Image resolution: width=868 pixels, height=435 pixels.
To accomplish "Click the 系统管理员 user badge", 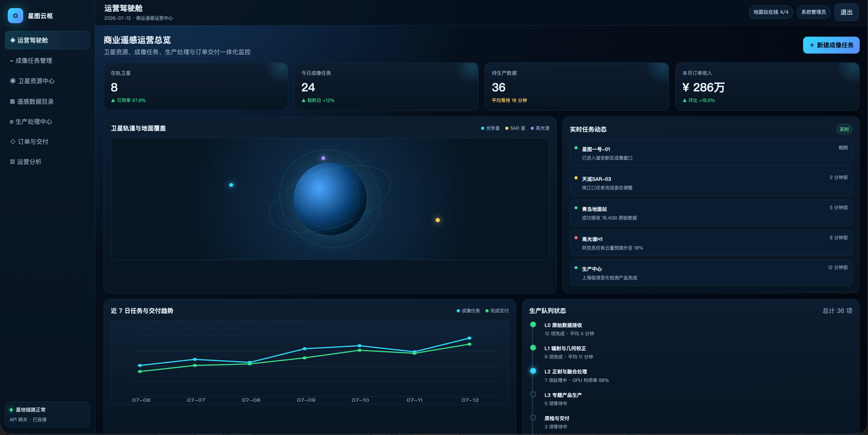I will [x=813, y=12].
